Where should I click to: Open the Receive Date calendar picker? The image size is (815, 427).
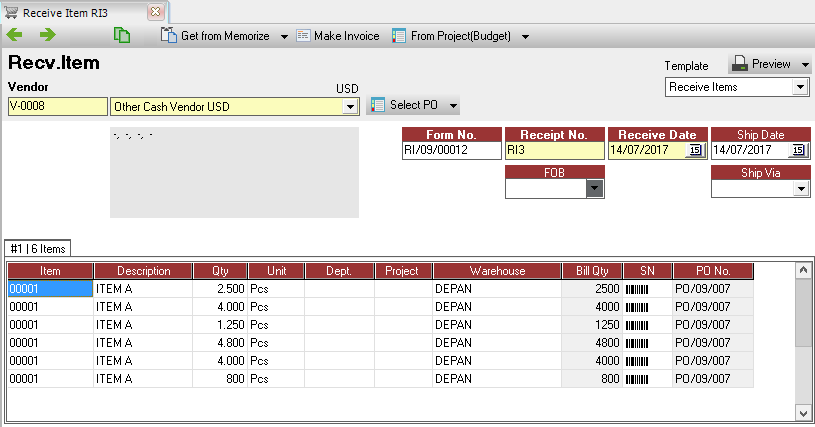coord(695,150)
